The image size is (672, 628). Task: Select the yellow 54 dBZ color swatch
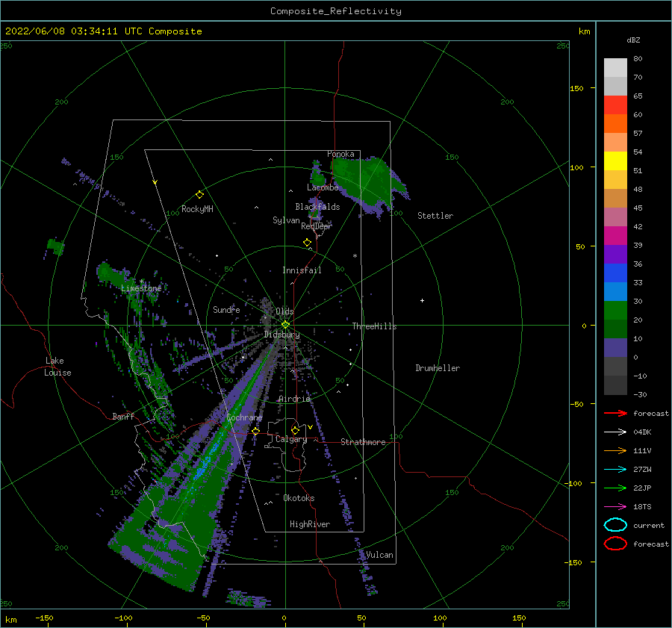tap(615, 161)
